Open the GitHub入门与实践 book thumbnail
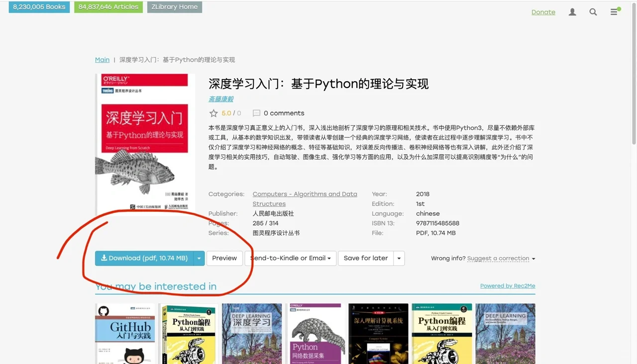637x364 pixels. coord(125,334)
